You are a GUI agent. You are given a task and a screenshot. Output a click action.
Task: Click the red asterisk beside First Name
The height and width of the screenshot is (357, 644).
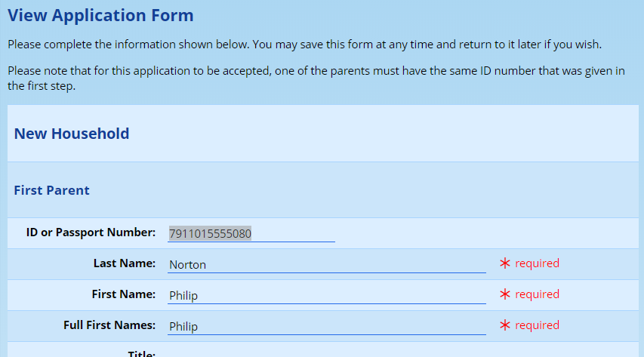tap(505, 294)
